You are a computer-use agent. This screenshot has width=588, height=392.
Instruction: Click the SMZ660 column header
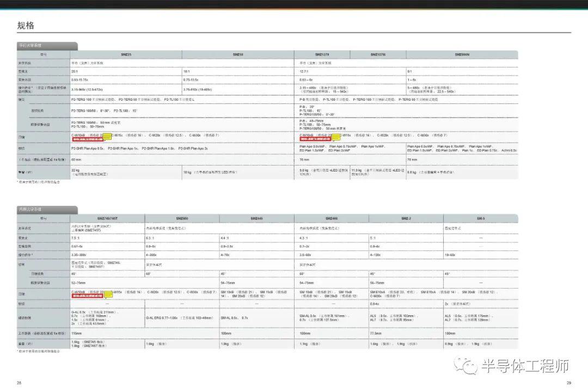point(182,218)
